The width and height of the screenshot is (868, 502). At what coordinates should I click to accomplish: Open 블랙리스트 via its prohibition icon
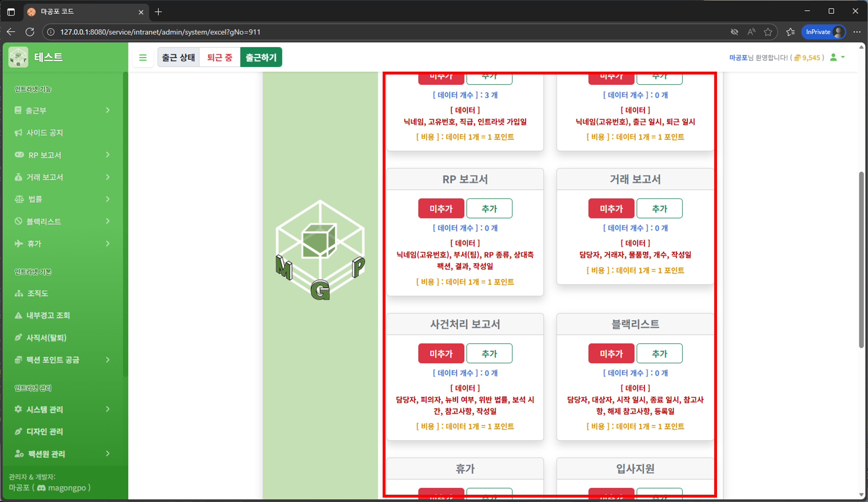(19, 221)
